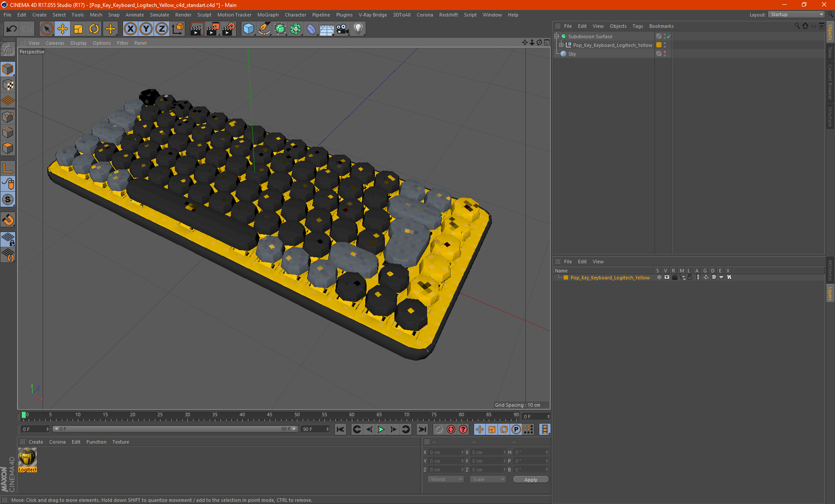Go to start of animation
This screenshot has height=504, width=835.
tap(341, 429)
